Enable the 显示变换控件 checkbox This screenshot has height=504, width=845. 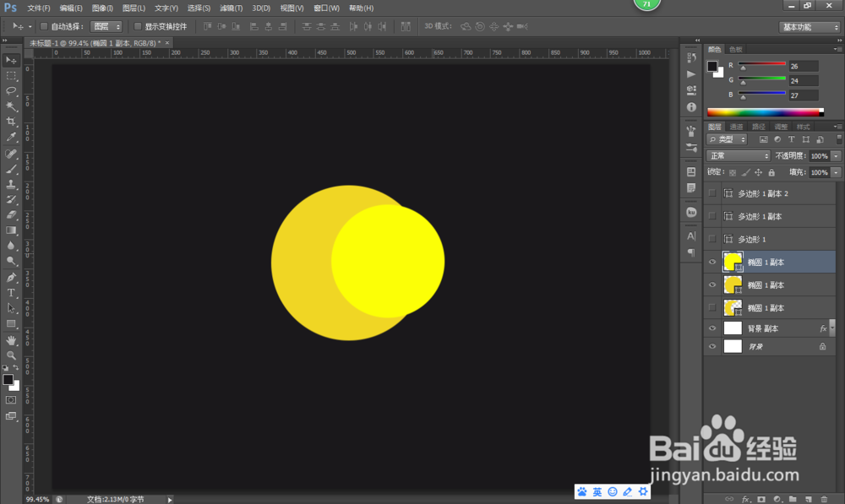pos(138,26)
